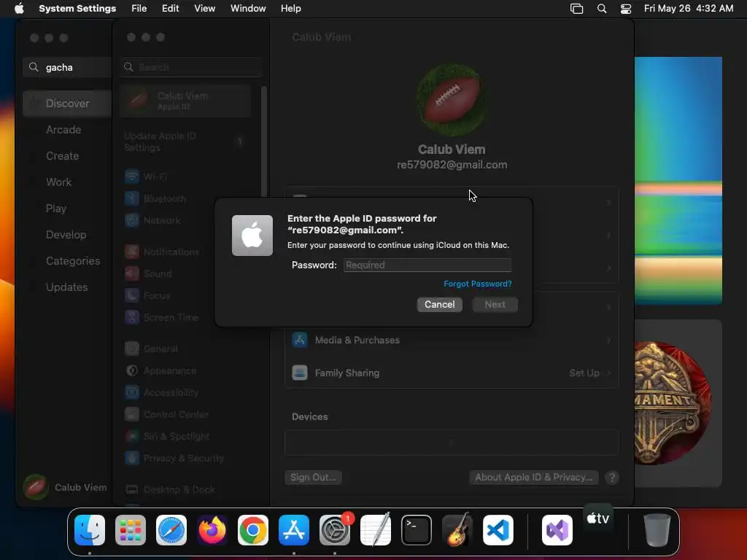
Task: Open the Help menu
Action: (x=290, y=9)
